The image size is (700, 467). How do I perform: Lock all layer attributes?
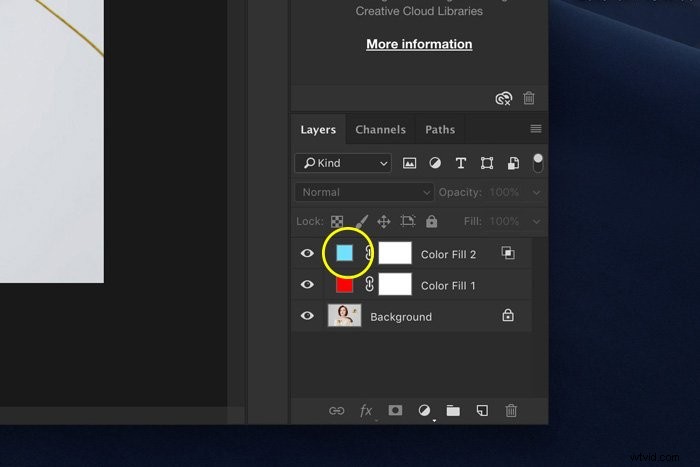[431, 221]
